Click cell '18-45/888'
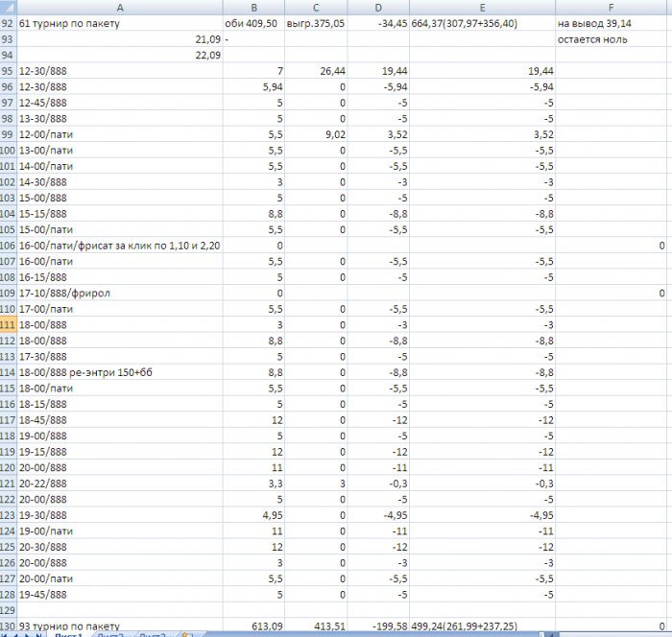Viewport: 672px width, 637px height. [x=120, y=420]
